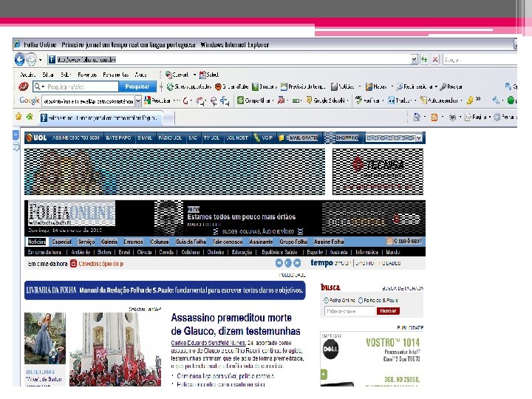Click the address bar URL field
Viewport: 532px width, 399px height.
click(x=229, y=60)
